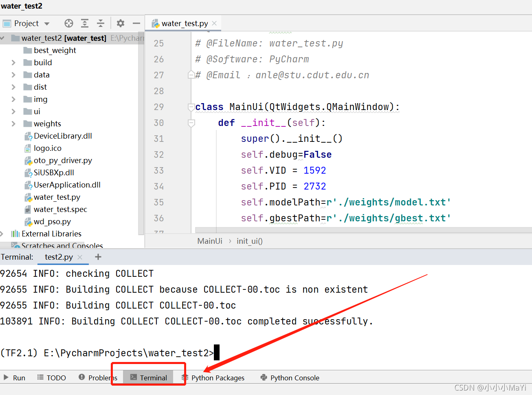Screen dimensions: 532x395
Task: Click the Collapse All icon in Project toolbar
Action: 101,23
